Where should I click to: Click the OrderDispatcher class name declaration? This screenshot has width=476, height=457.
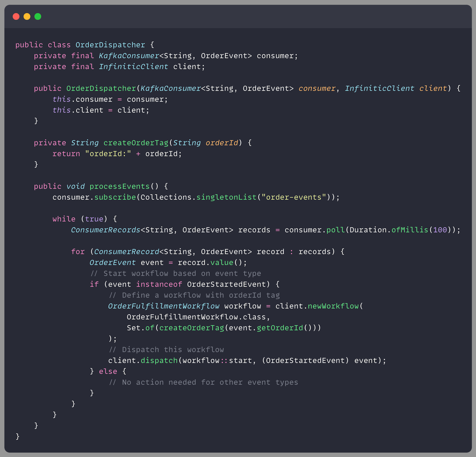110,45
